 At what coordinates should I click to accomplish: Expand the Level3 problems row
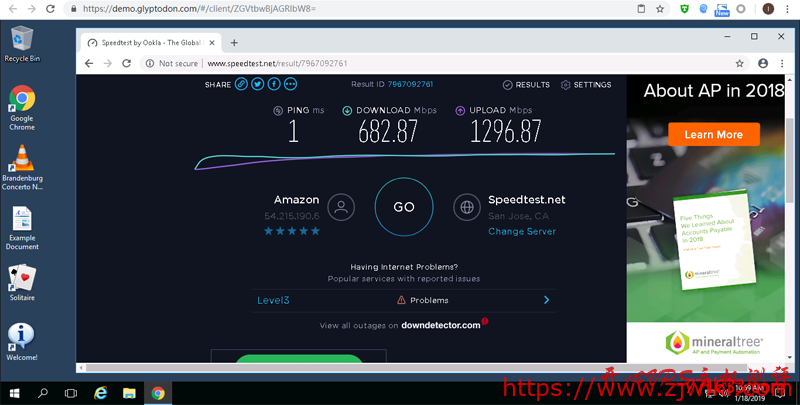tap(546, 300)
